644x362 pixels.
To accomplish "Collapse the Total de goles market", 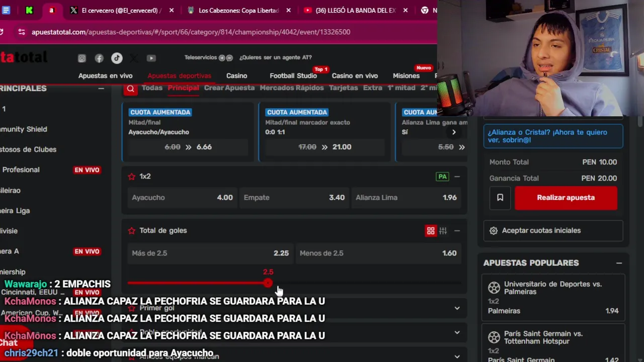I will [457, 231].
